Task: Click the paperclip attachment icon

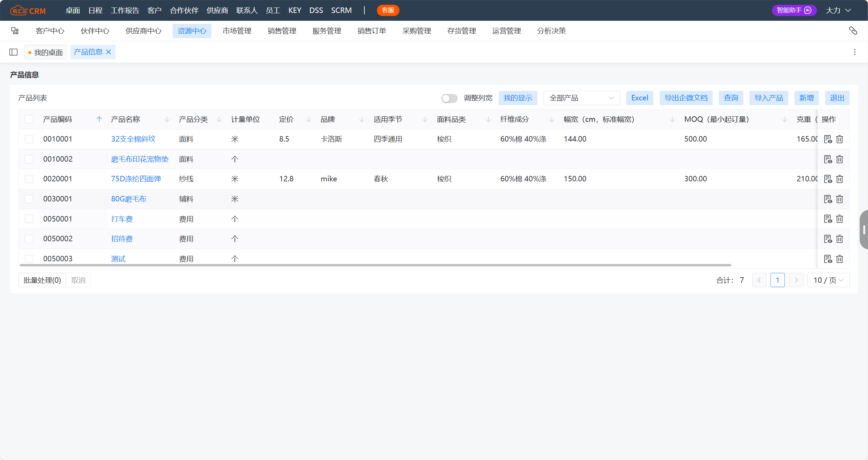Action: tap(853, 31)
